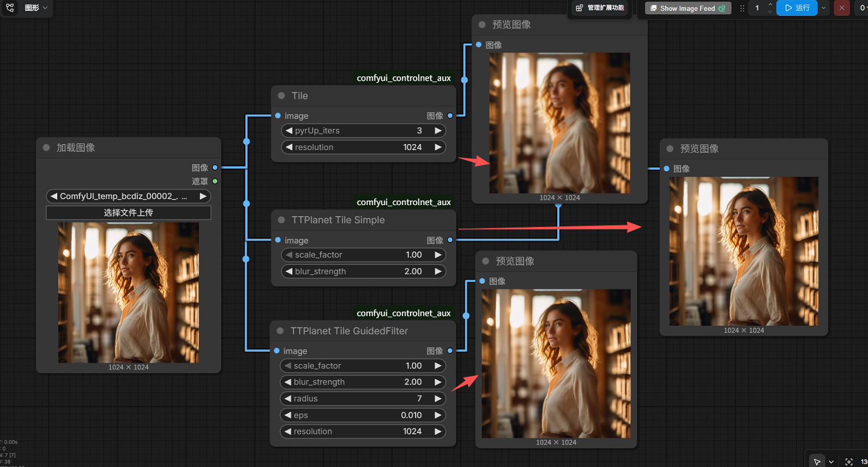Grab the dotted handle beside the run queue count
Screen dimensions: 868x467
tap(742, 8)
